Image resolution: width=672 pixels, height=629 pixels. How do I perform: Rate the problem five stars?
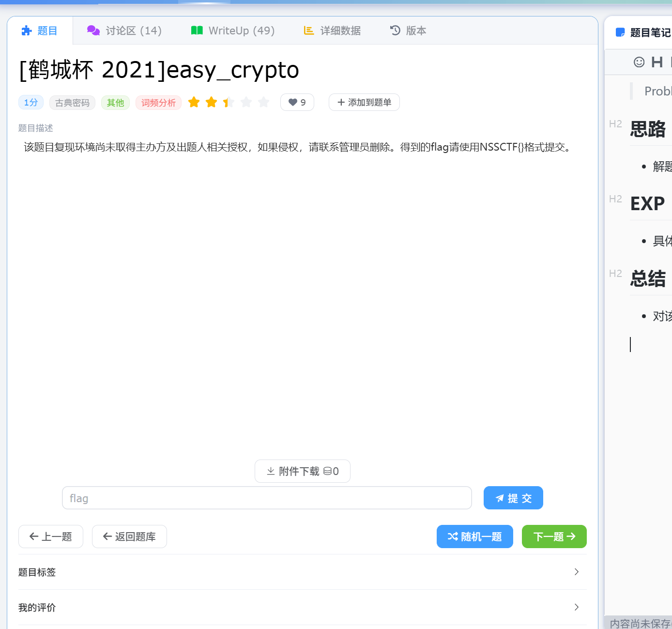[263, 102]
